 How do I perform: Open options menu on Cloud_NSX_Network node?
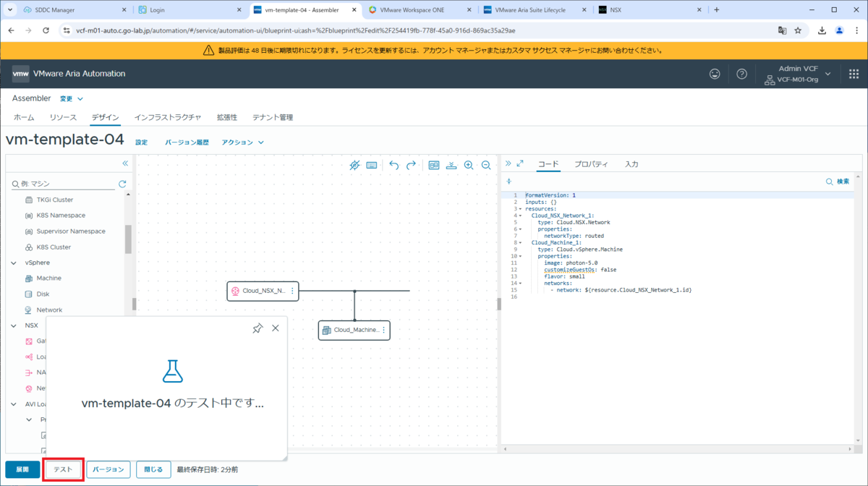(x=292, y=291)
